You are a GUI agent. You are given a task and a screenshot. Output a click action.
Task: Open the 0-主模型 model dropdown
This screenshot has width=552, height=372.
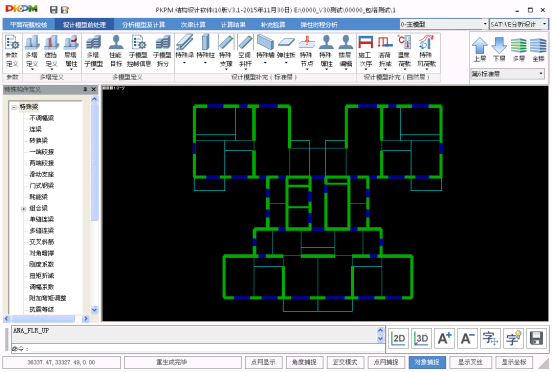point(444,24)
